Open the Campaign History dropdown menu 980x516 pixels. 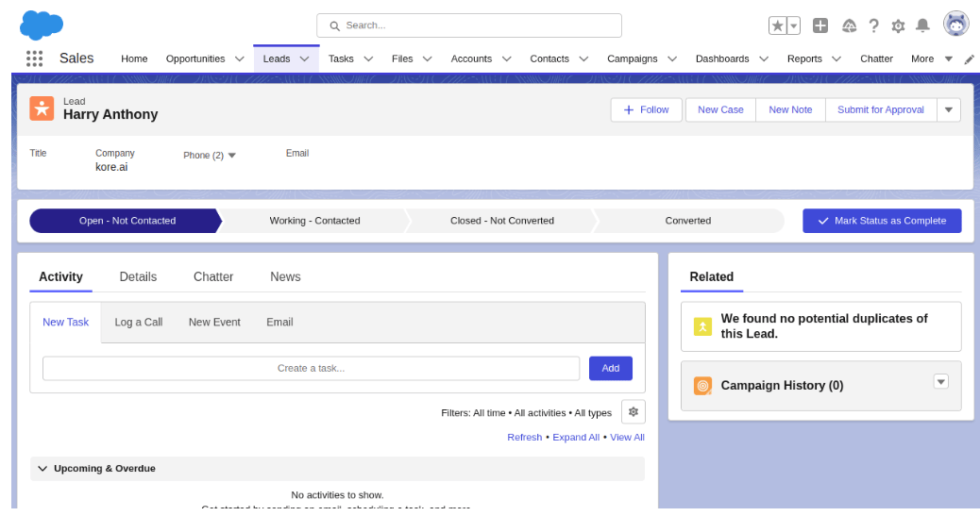(x=940, y=382)
